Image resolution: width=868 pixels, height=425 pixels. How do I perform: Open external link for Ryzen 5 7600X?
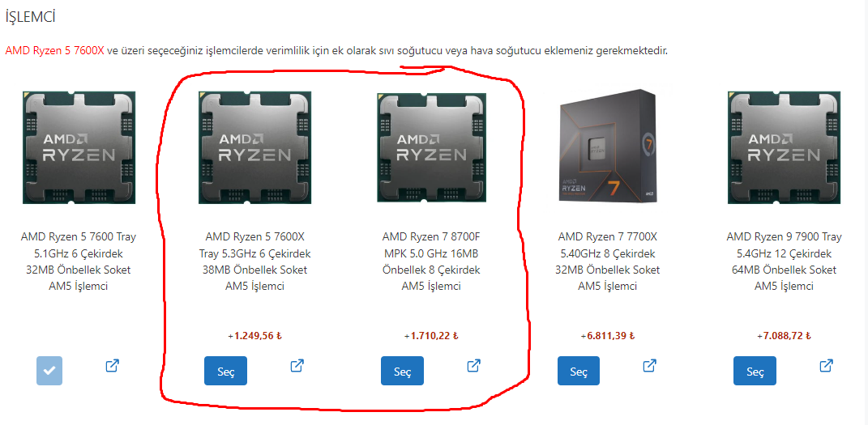click(x=297, y=366)
